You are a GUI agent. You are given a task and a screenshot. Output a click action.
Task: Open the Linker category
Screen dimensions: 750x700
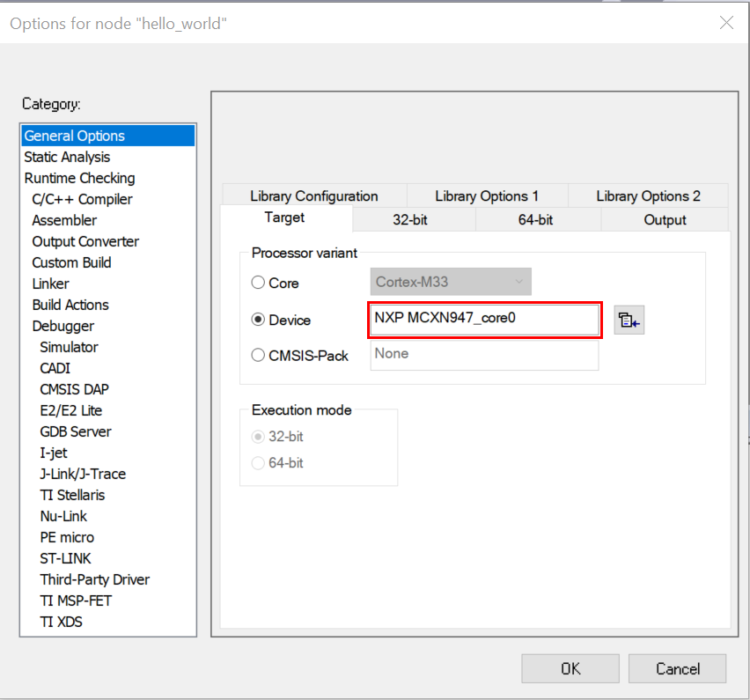point(50,284)
